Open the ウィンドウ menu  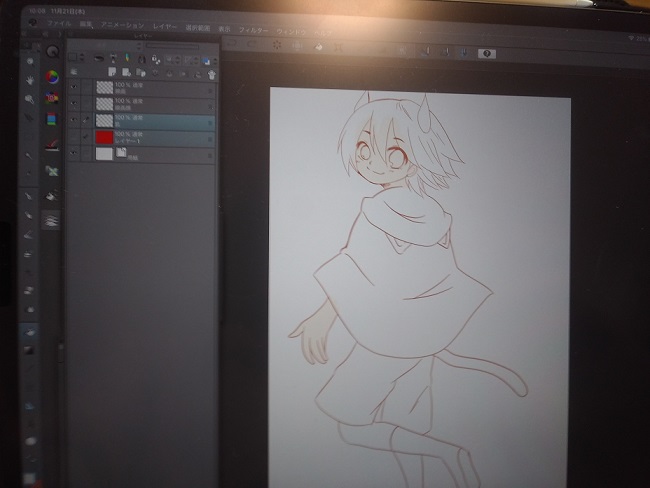point(291,32)
